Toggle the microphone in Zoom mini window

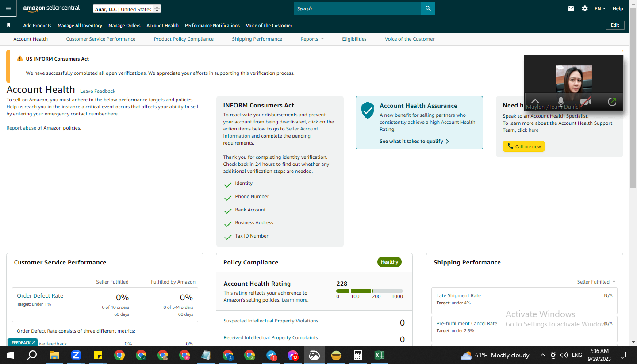coord(561,101)
